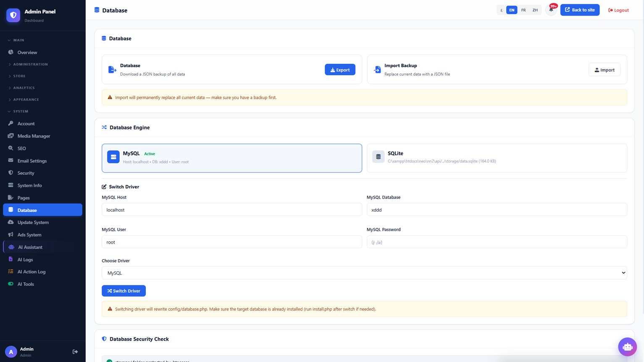Click the blue Switch Driver button

pos(124,291)
